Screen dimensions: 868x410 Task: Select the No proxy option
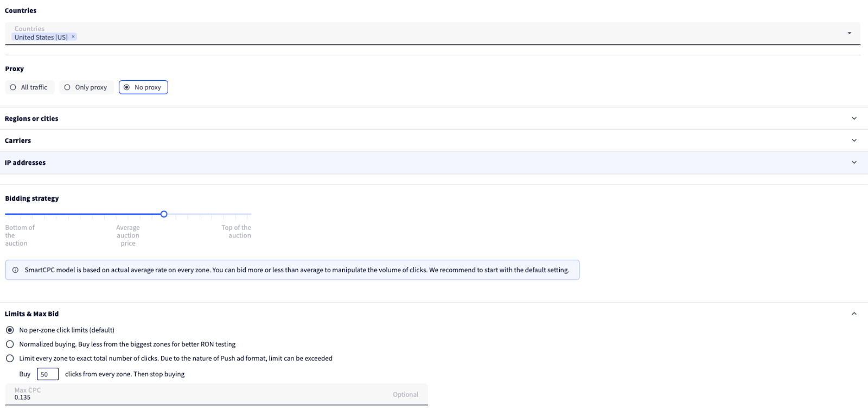click(x=143, y=87)
